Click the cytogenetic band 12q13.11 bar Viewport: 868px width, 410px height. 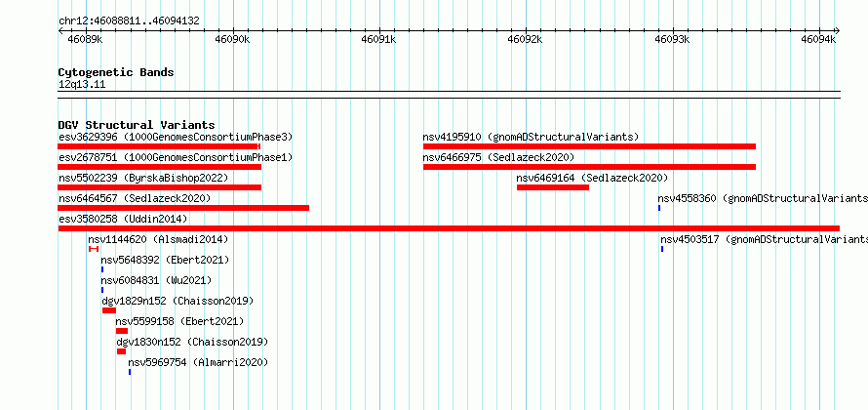pyautogui.click(x=449, y=95)
